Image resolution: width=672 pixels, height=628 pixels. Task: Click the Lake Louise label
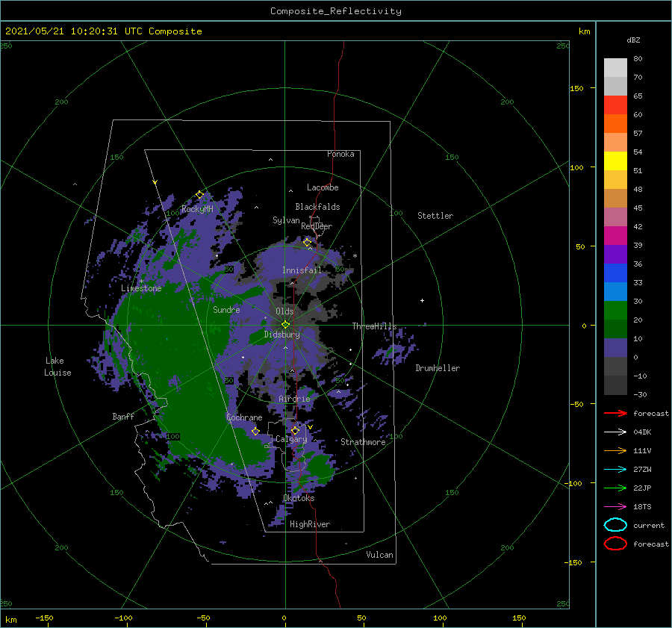(x=57, y=367)
